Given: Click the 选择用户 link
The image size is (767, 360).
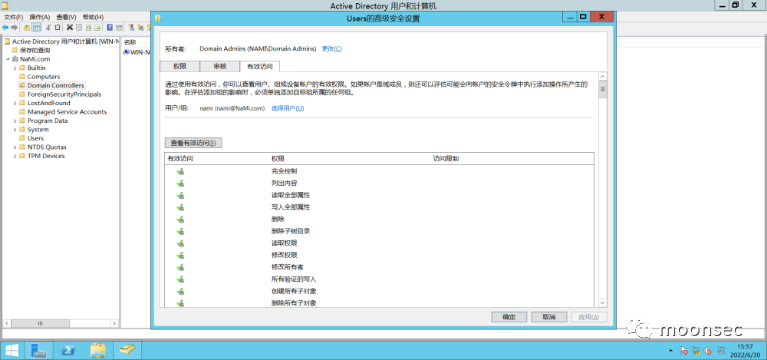Looking at the screenshot, I should (288, 108).
